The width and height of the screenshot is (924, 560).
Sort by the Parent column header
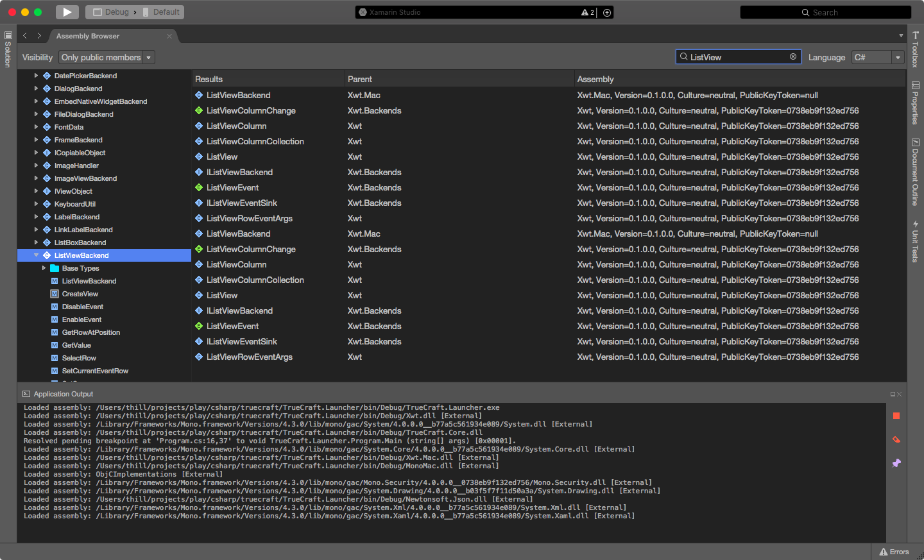(459, 79)
